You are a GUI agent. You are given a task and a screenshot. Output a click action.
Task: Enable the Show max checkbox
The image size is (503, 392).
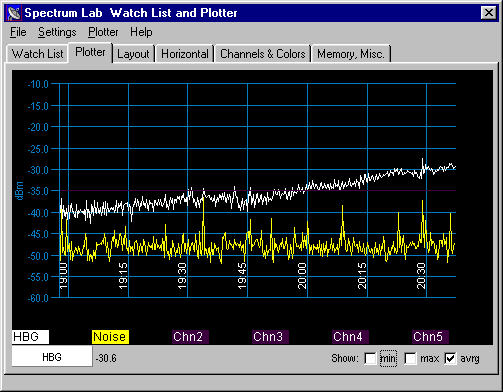410,359
